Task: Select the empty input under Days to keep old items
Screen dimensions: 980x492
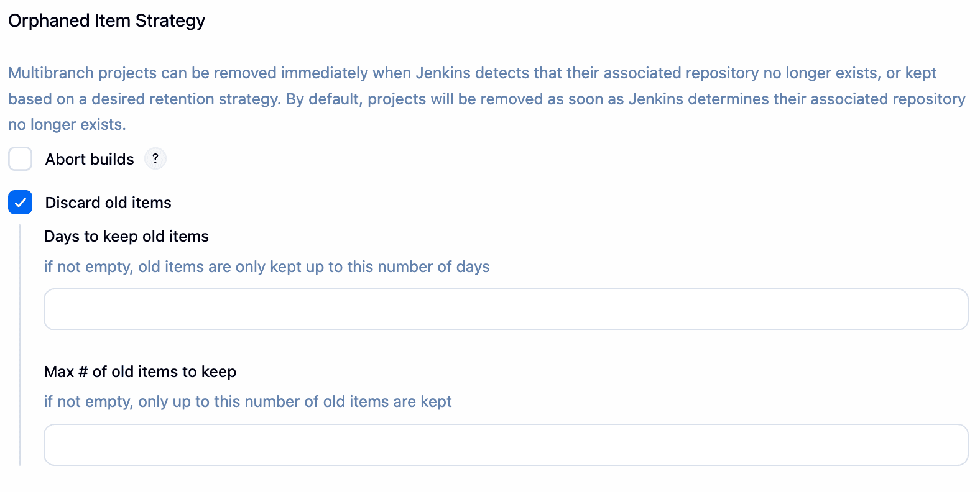Action: (505, 309)
